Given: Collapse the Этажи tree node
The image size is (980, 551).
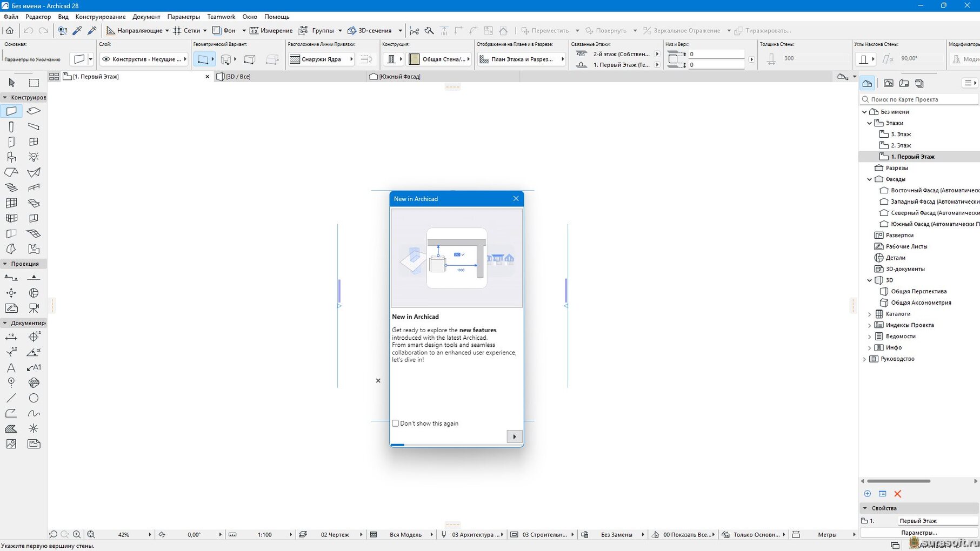Looking at the screenshot, I should (x=869, y=123).
